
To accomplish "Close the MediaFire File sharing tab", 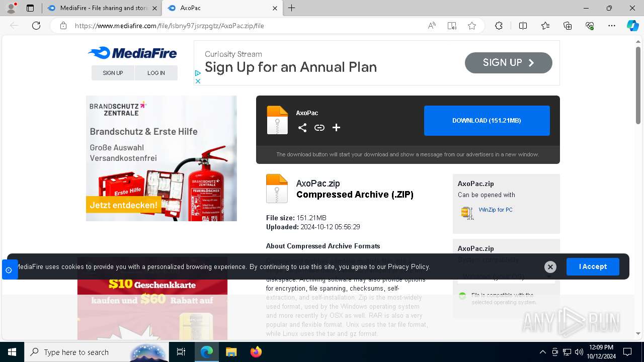I will point(154,8).
